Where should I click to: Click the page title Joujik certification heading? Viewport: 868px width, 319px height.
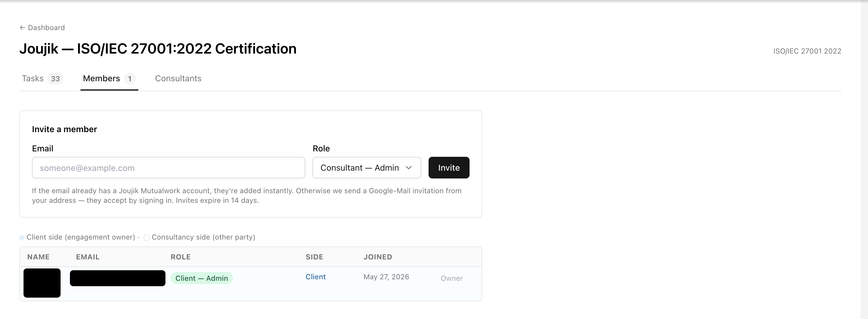click(x=158, y=49)
